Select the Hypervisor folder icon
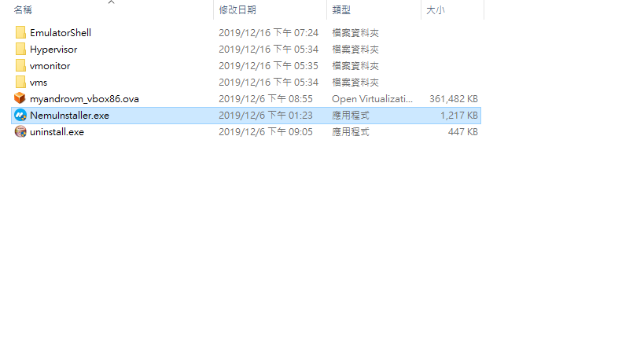644x364 pixels. tap(20, 49)
